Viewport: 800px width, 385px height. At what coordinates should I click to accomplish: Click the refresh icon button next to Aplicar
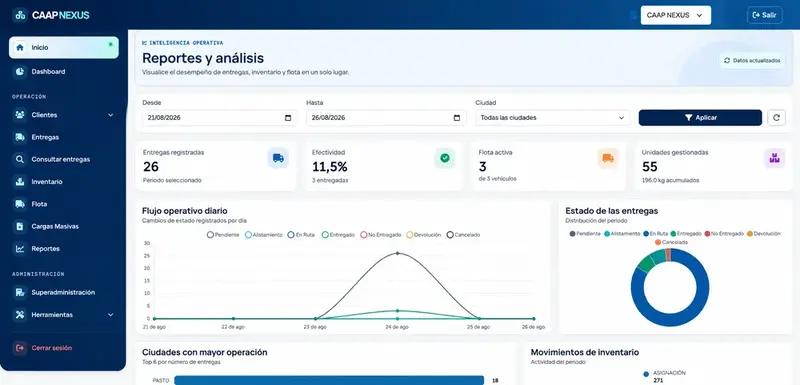click(777, 117)
